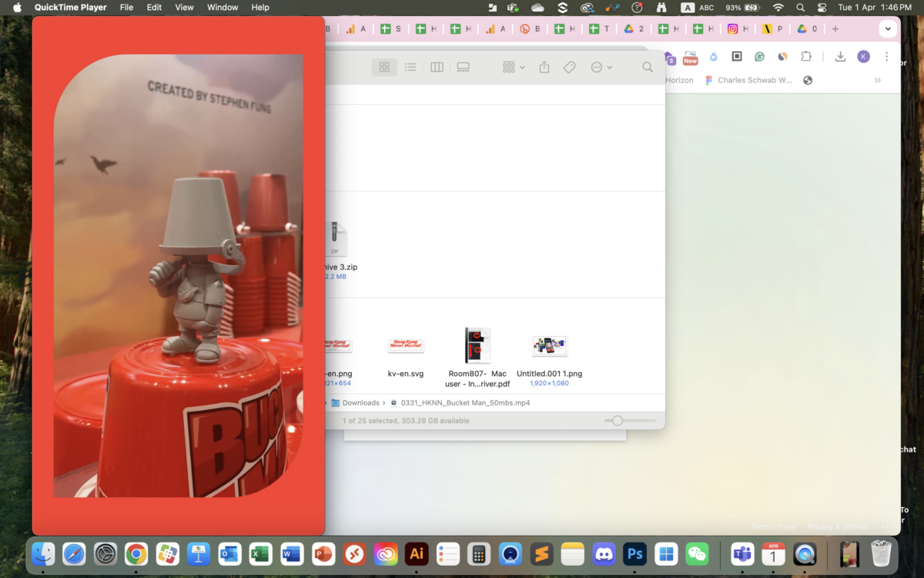Viewport: 924px width, 578px height.
Task: Open Safari from the Dock
Action: [x=74, y=553]
